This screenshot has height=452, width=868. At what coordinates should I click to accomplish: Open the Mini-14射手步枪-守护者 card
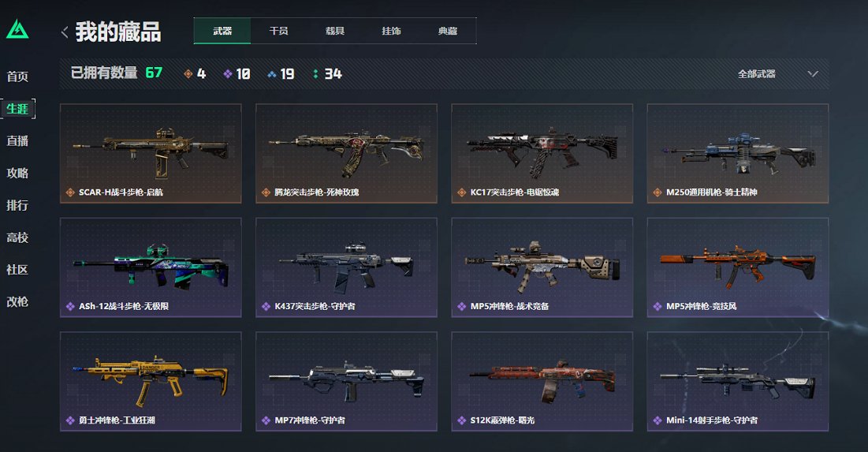tap(738, 382)
